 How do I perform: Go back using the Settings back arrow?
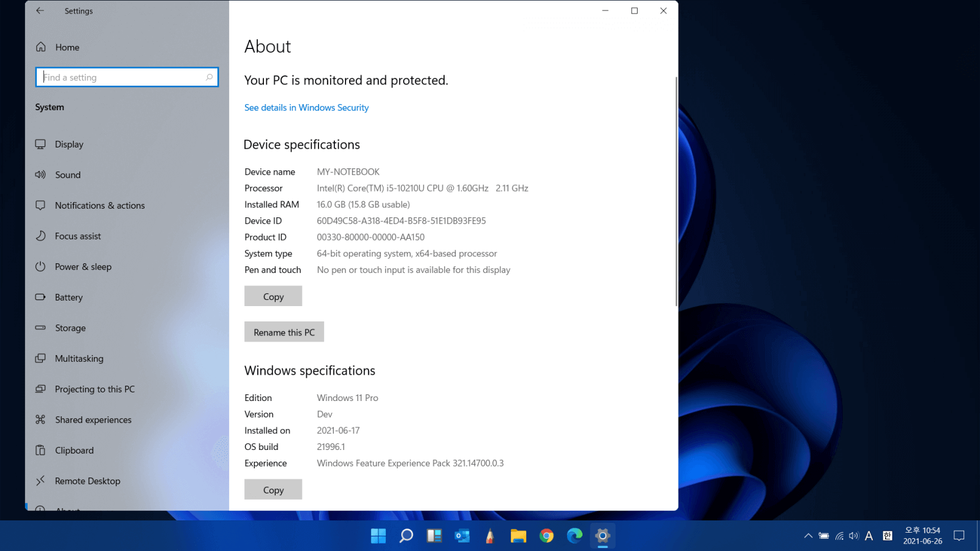click(40, 10)
